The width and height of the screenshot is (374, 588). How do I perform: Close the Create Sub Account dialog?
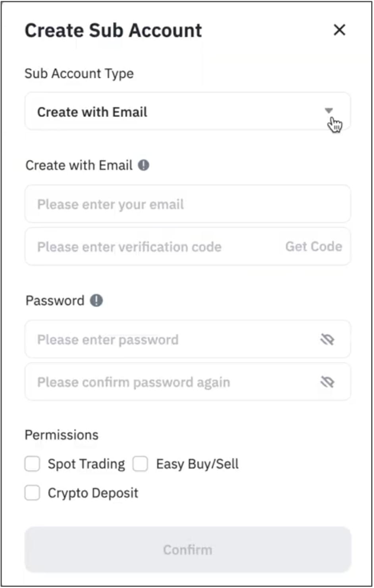click(x=339, y=30)
